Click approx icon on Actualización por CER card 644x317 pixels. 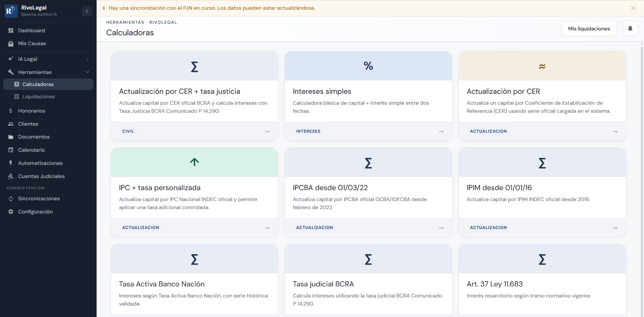click(x=542, y=66)
